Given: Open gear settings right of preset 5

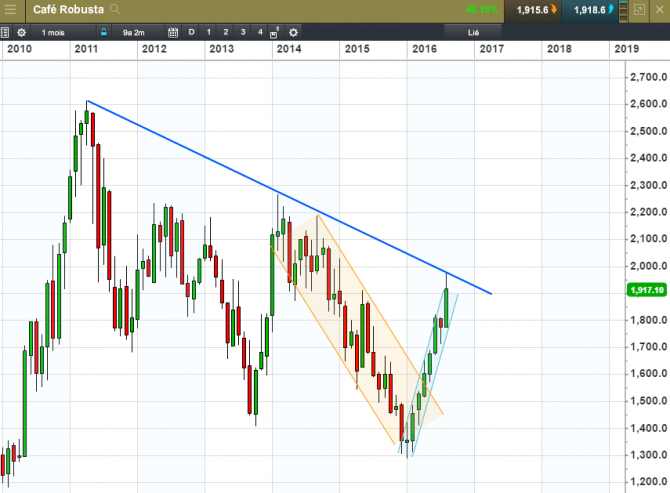Looking at the screenshot, I should [293, 32].
